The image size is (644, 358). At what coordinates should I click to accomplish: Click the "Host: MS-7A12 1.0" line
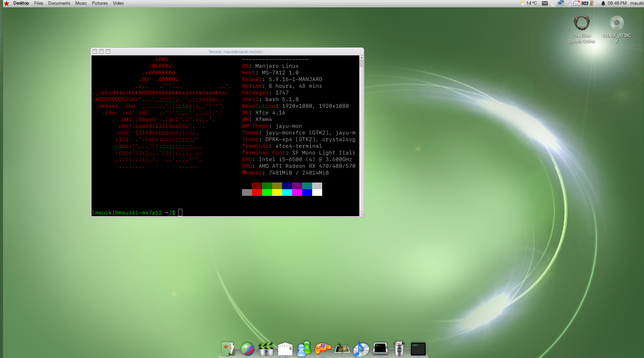pos(270,73)
